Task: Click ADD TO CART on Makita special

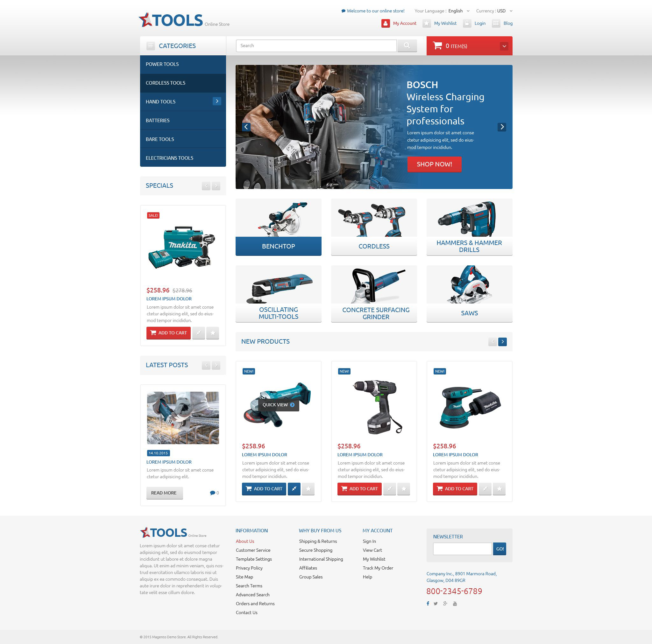Action: 167,332
